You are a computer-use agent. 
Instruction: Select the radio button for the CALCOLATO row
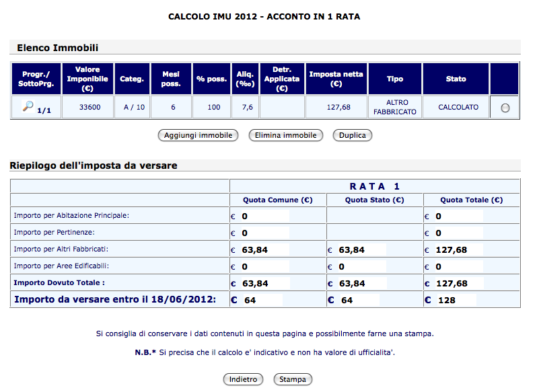pos(505,108)
